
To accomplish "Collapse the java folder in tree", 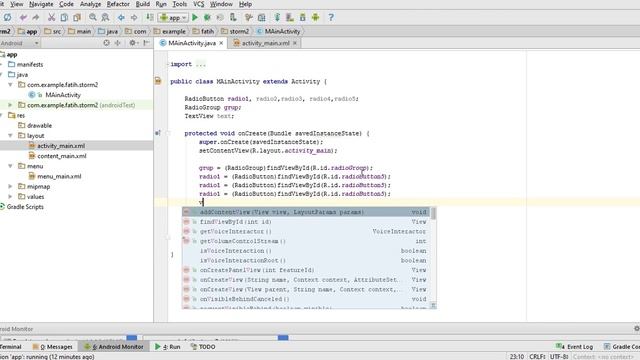I will click(2, 75).
